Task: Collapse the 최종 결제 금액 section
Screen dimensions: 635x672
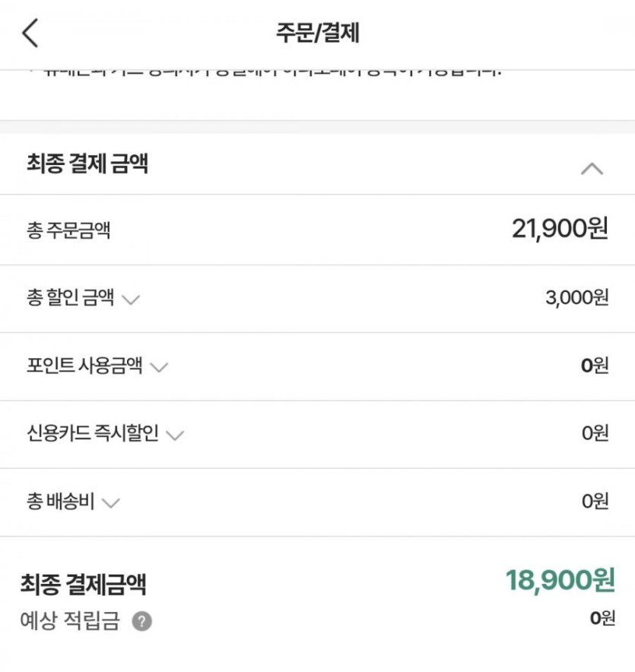Action: (591, 169)
